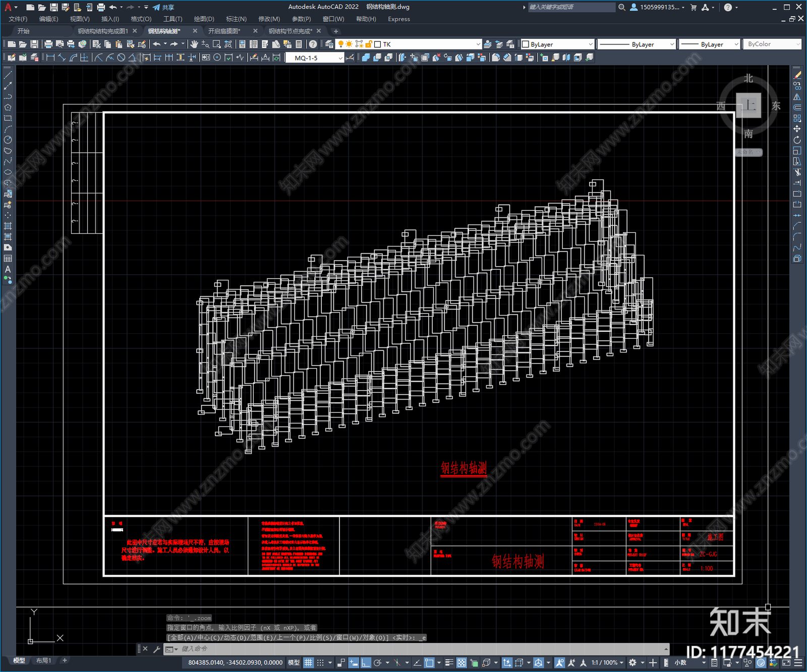Select the Move tool in modify toolbar
Viewport: 807px width, 672px height.
797,129
